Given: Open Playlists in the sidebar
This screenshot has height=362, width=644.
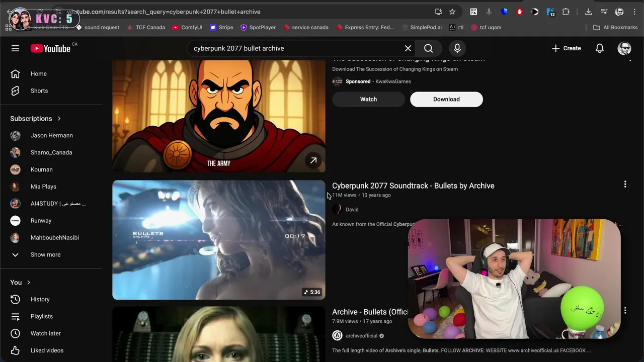Looking at the screenshot, I should tap(51, 317).
